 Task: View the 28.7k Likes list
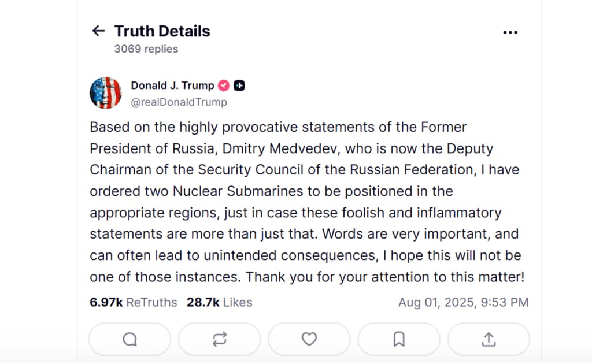tap(219, 302)
